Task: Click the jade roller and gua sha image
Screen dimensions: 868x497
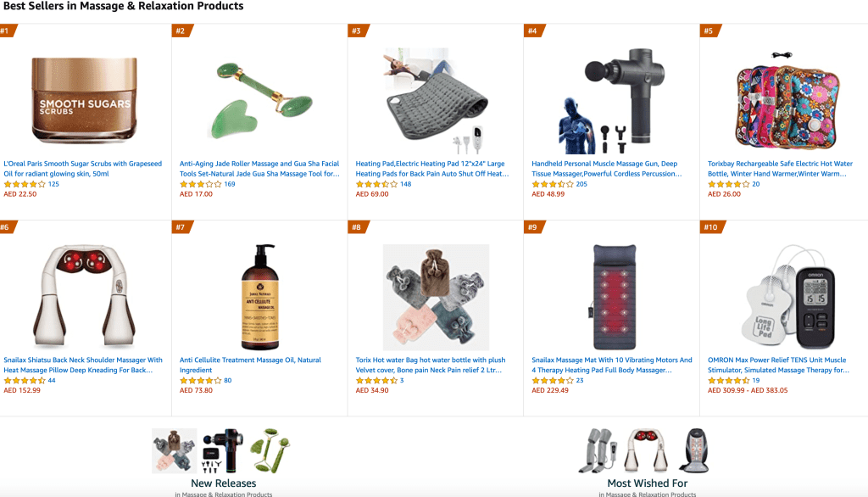Action: [x=260, y=100]
